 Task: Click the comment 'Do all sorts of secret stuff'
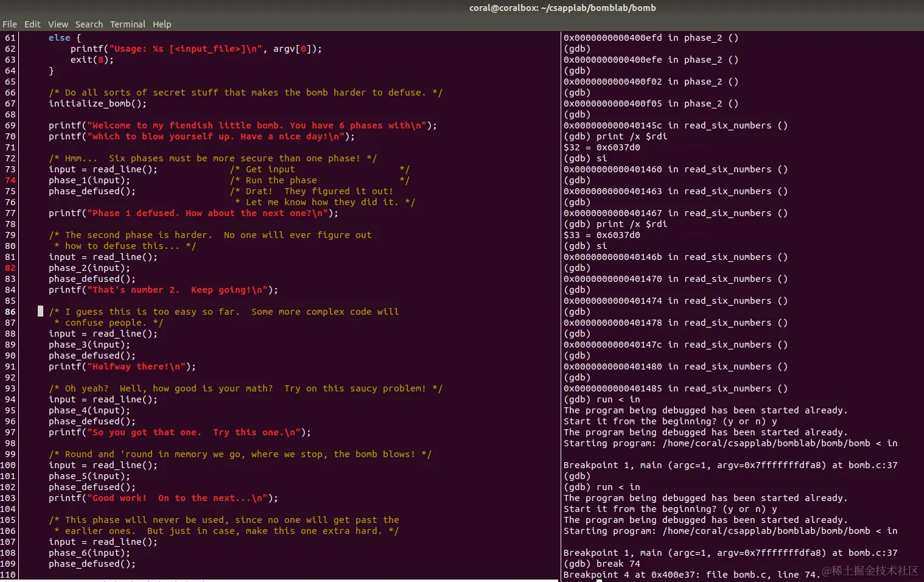[x=245, y=93]
